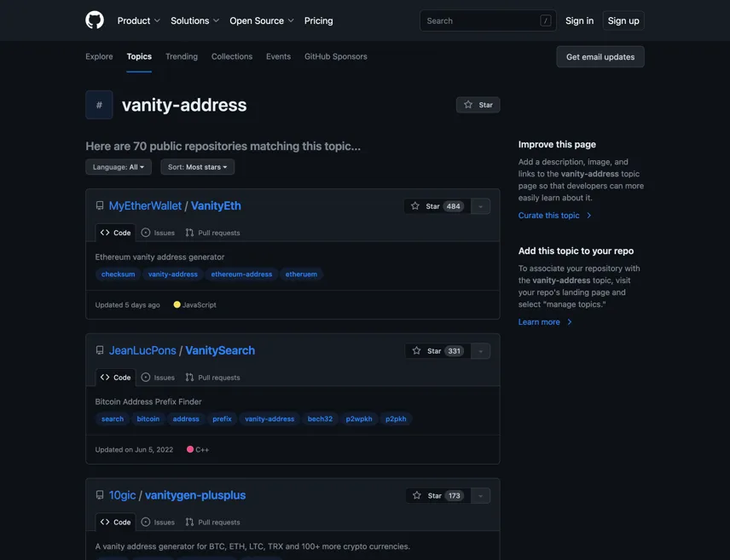Click the search topic tag

click(113, 419)
